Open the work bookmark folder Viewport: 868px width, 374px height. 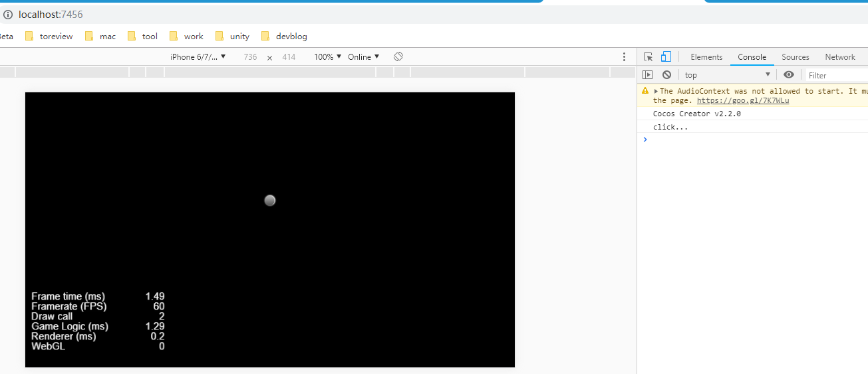tap(186, 37)
